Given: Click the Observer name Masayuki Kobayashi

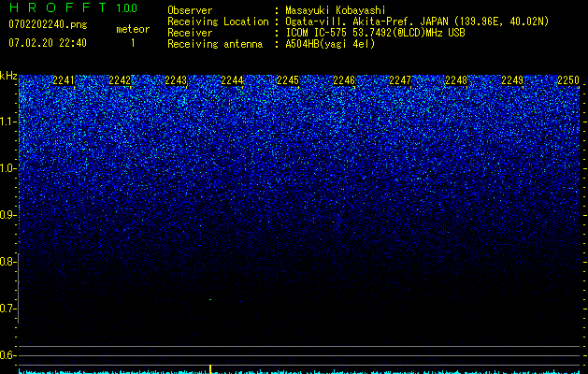Looking at the screenshot, I should pyautogui.click(x=336, y=10).
